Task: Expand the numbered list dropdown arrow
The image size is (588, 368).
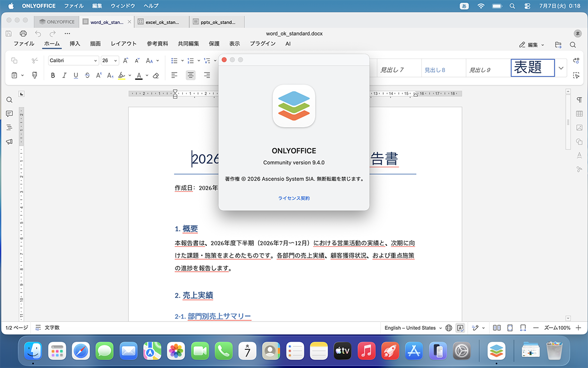Action: click(198, 61)
